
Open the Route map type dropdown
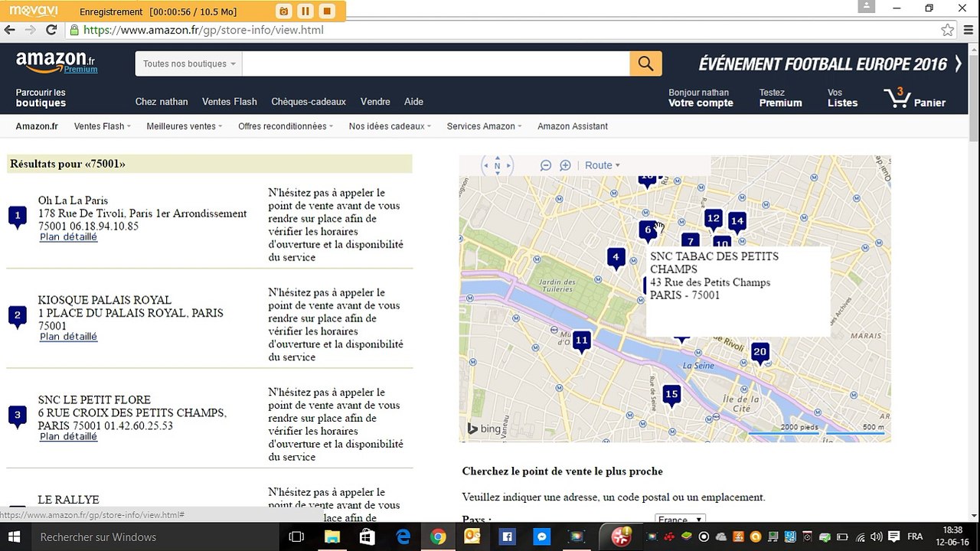(x=603, y=165)
